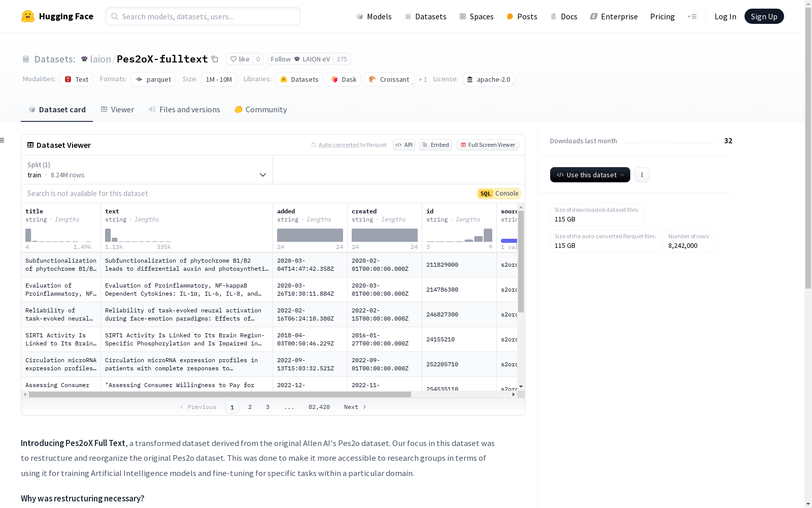Go to page 3 of the table

click(267, 407)
